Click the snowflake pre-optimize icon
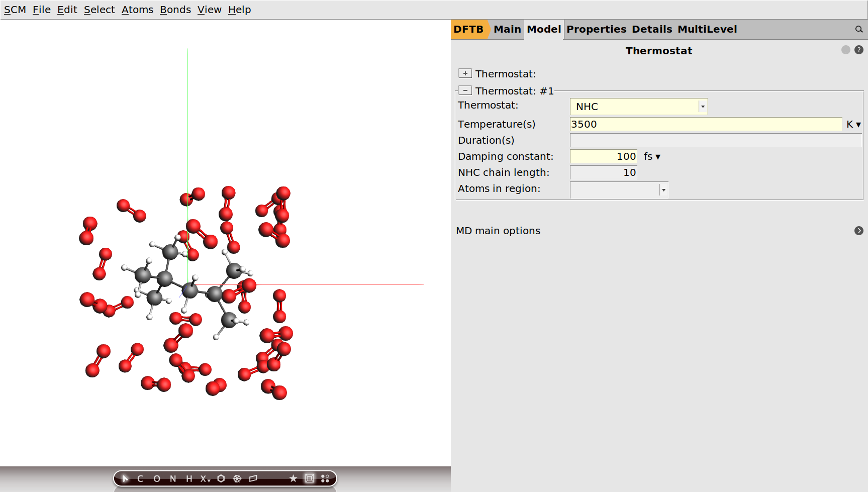 (x=237, y=478)
